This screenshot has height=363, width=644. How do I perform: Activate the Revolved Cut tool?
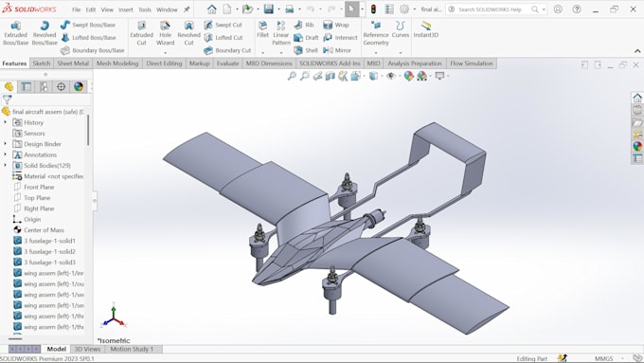[x=188, y=33]
